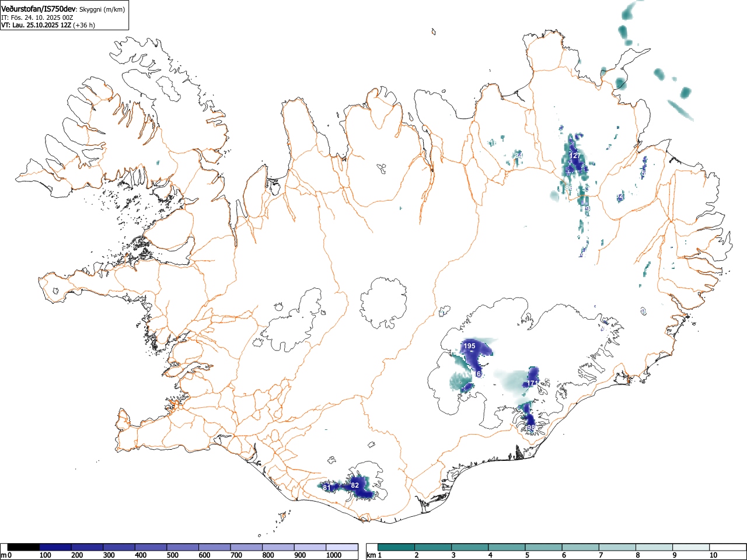Click the dark teal 1–2 km legend swatch
Image resolution: width=747 pixels, height=560 pixels.
pyautogui.click(x=396, y=547)
